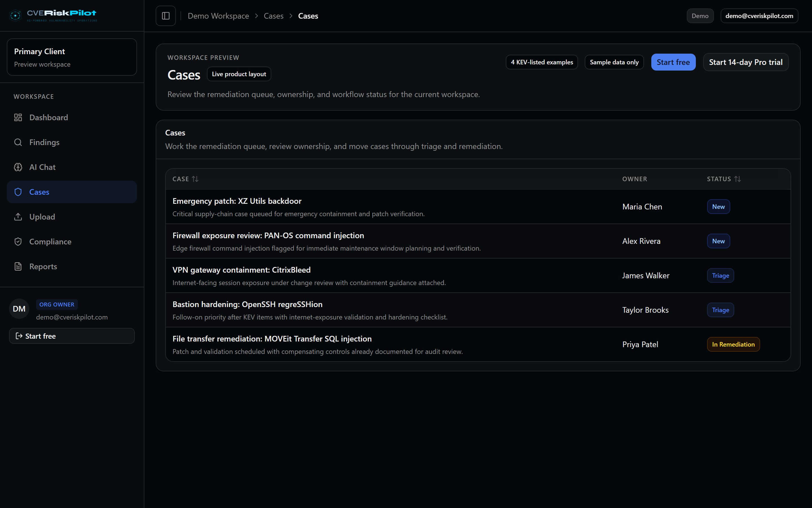Image resolution: width=812 pixels, height=508 pixels.
Task: Sort by Case column arrows
Action: point(195,179)
